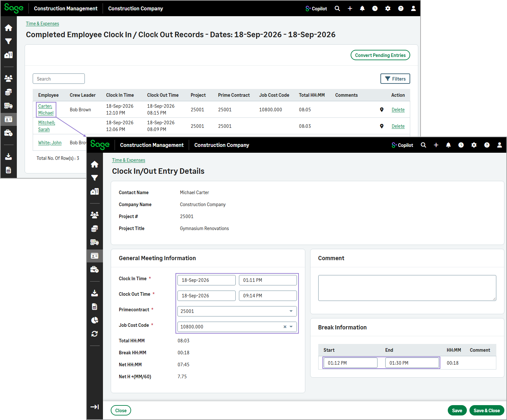Screen dimensions: 507x420
Task: Click break End field 01:30 PM
Action: 412,363
